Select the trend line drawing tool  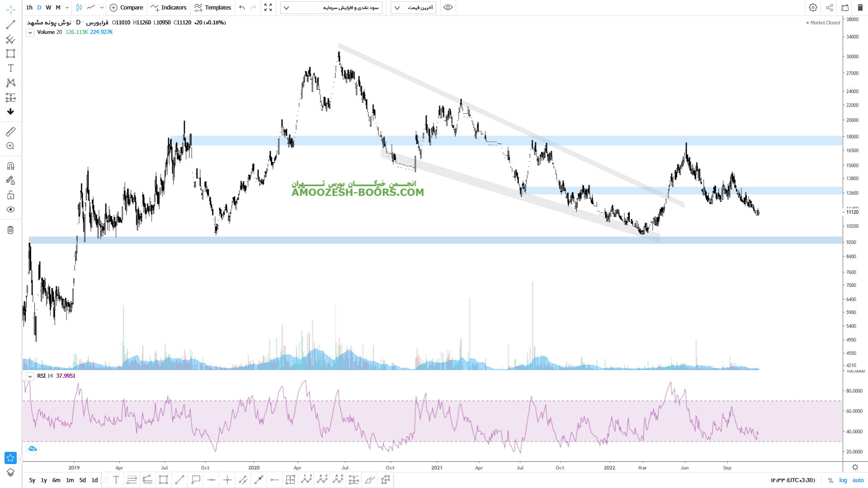pos(10,25)
